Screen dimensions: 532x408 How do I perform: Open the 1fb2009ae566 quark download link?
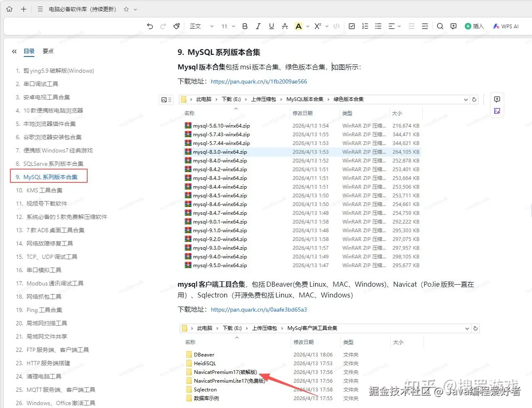259,81
